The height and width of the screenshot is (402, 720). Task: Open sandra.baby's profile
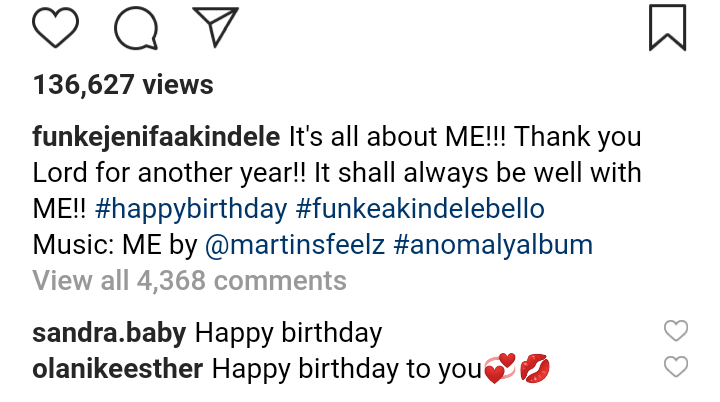pyautogui.click(x=109, y=332)
